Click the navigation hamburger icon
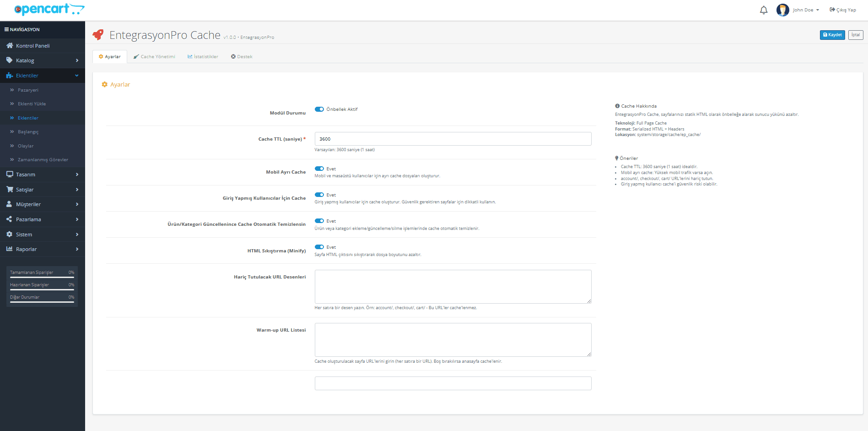868x431 pixels. point(6,29)
